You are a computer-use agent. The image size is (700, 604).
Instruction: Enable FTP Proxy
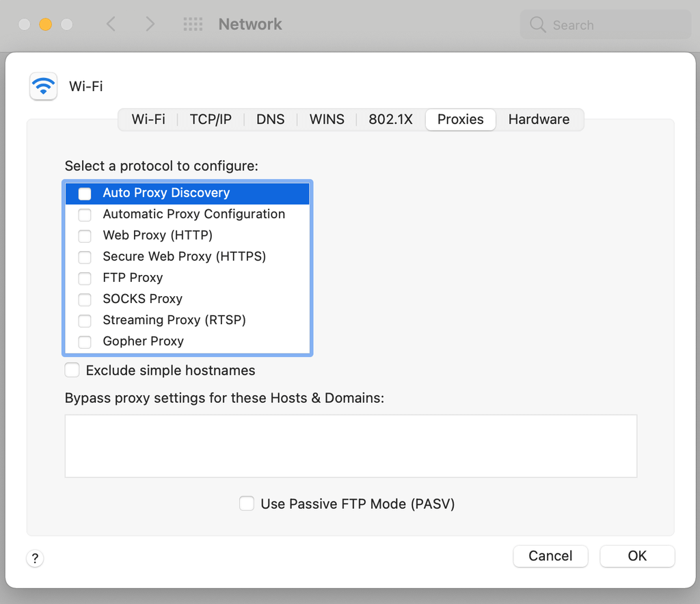click(85, 278)
